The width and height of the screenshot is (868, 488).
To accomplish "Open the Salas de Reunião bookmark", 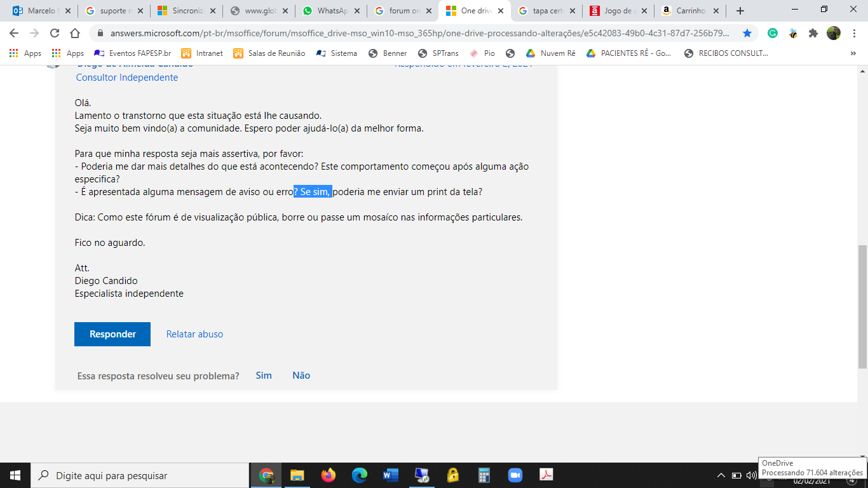I will tap(269, 53).
